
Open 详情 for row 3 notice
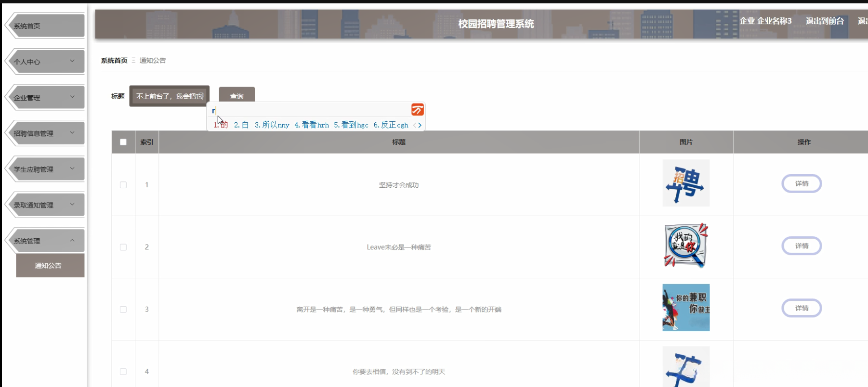[802, 308]
